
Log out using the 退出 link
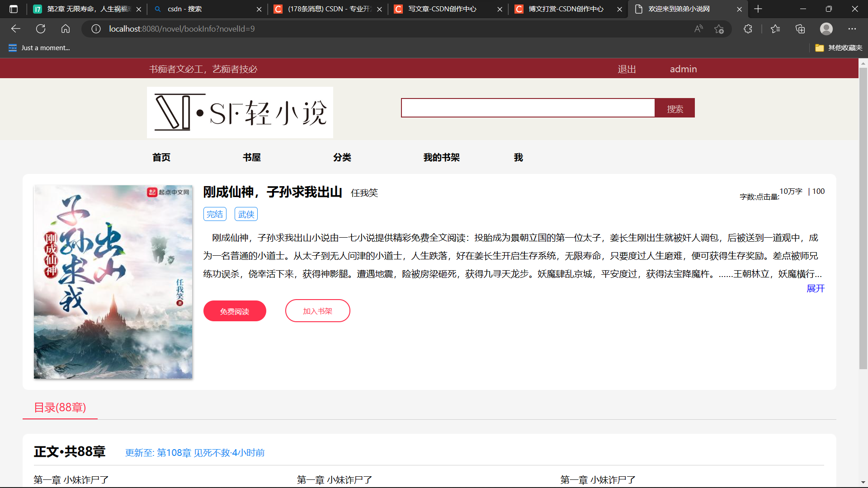tap(627, 69)
